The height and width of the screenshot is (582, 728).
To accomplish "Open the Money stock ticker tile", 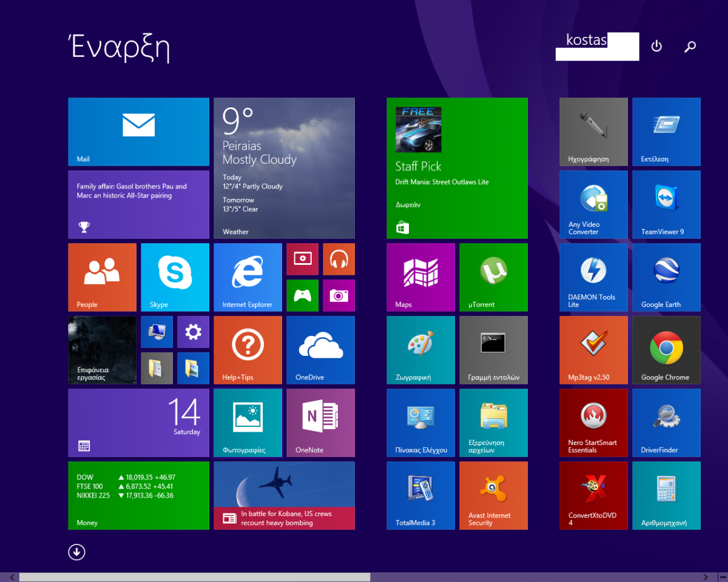I will pyautogui.click(x=138, y=495).
